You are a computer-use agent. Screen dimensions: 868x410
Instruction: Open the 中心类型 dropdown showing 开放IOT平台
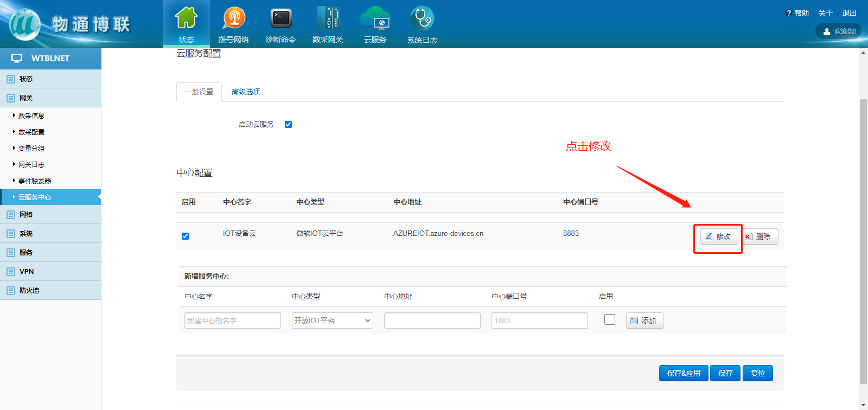[333, 321]
